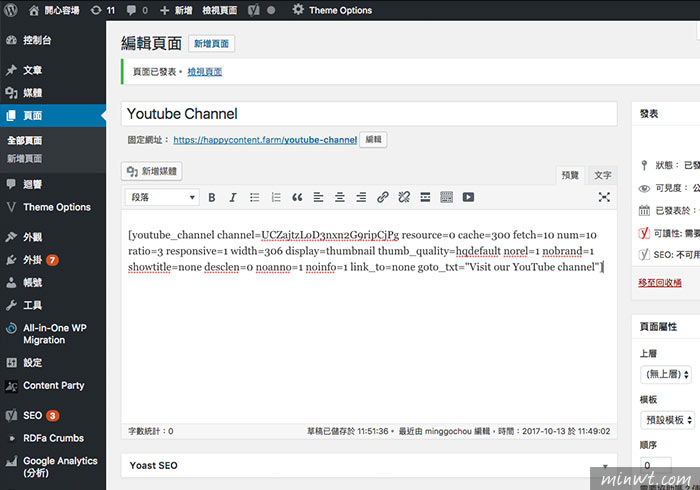Open 段落 paragraph format dropdown
Screen dimensions: 700x490
coord(162,197)
